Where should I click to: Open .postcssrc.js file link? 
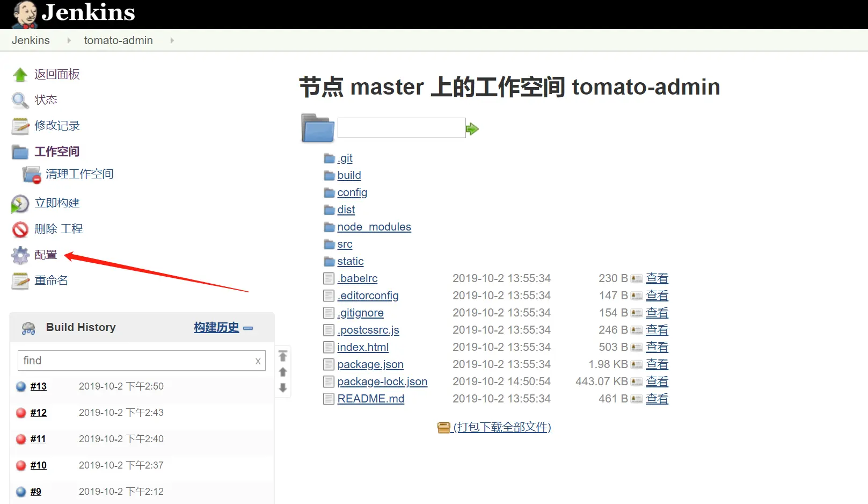[x=369, y=330]
